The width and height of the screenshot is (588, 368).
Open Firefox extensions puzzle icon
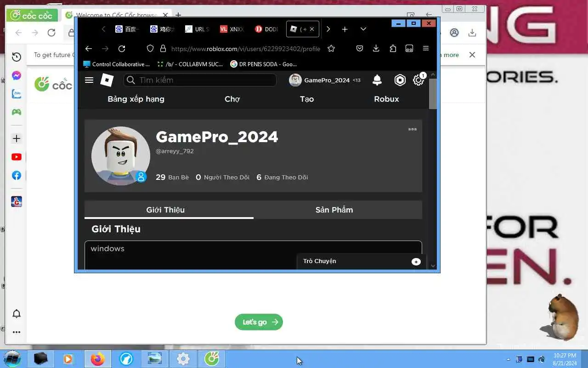pyautogui.click(x=393, y=49)
